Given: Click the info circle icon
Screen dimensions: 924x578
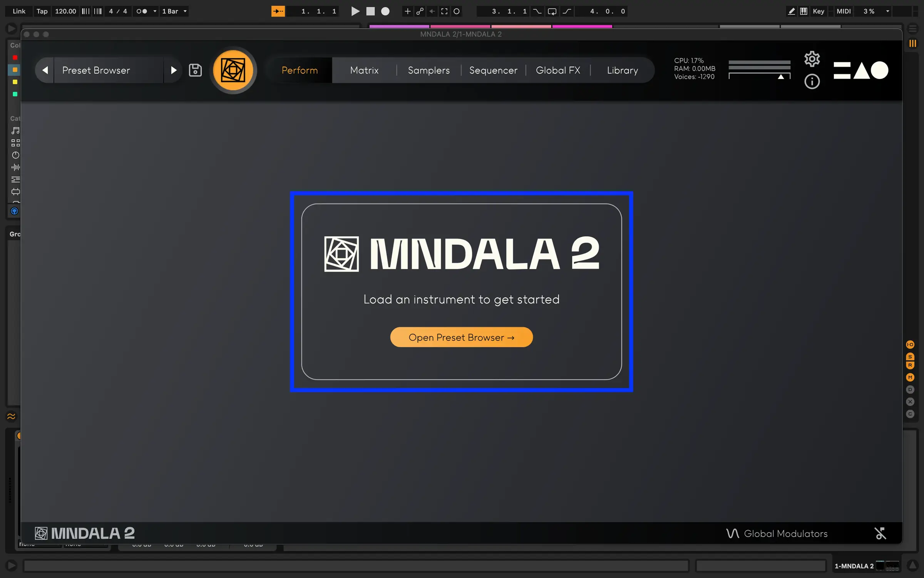Looking at the screenshot, I should [x=812, y=81].
